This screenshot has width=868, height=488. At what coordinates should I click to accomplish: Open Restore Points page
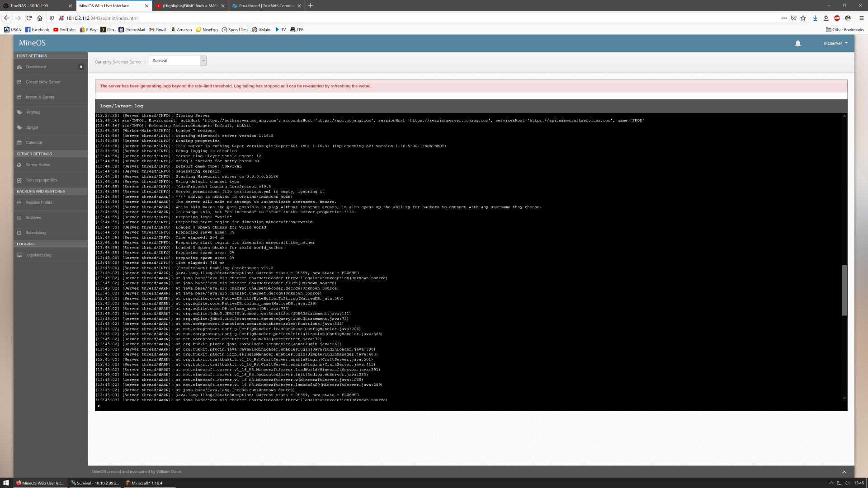click(38, 202)
